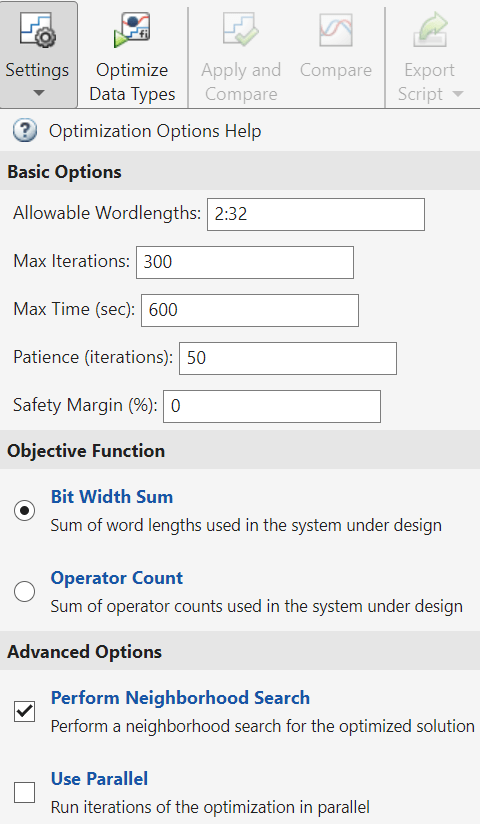Click the Allowable Wordlengths input field

[316, 214]
